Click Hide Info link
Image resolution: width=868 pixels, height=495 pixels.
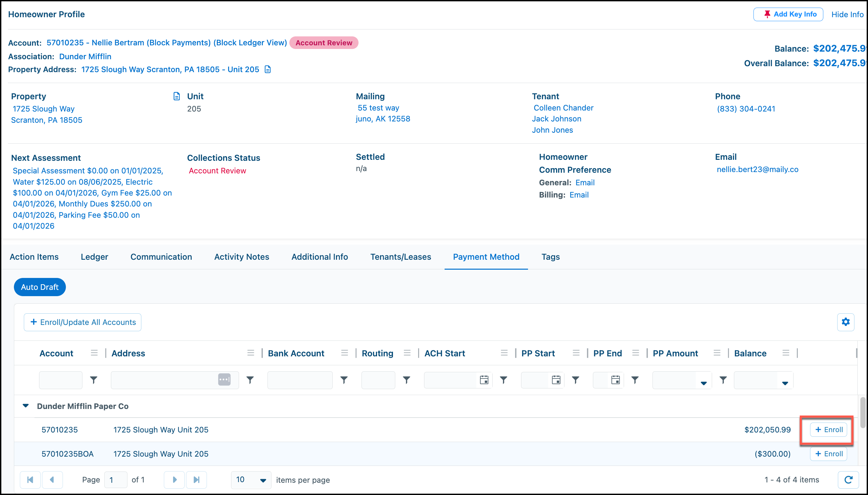[x=847, y=14]
